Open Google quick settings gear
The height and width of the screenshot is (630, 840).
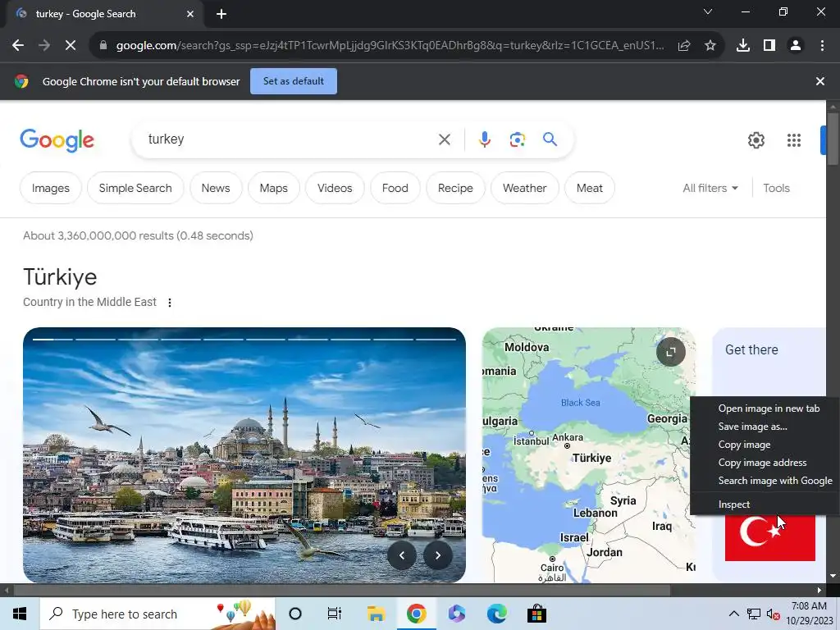(756, 140)
